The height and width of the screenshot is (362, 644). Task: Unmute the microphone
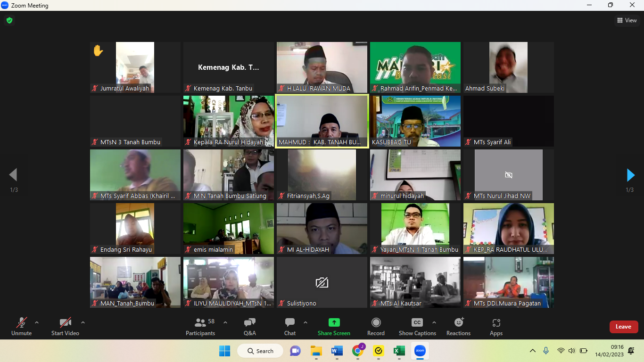coord(22,327)
